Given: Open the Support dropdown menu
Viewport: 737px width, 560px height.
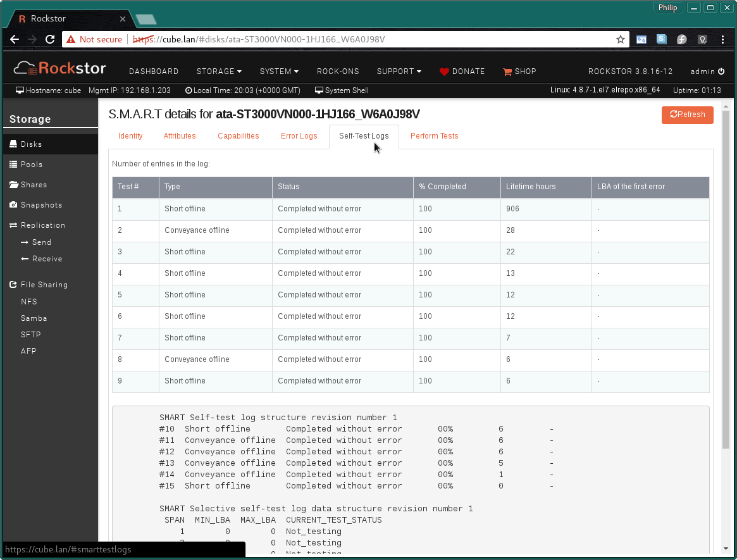Looking at the screenshot, I should [x=399, y=72].
